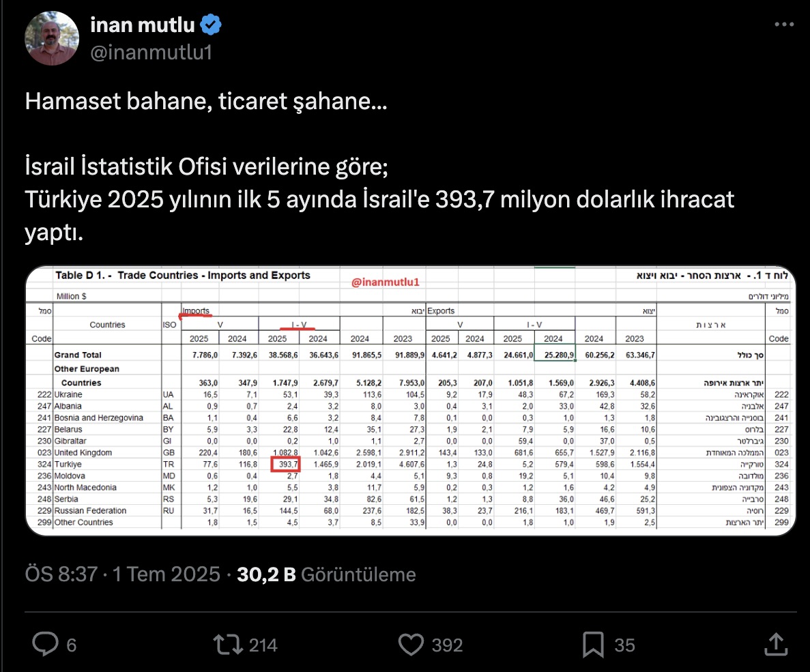
Task: Like the tweet with heart icon
Action: point(411,645)
